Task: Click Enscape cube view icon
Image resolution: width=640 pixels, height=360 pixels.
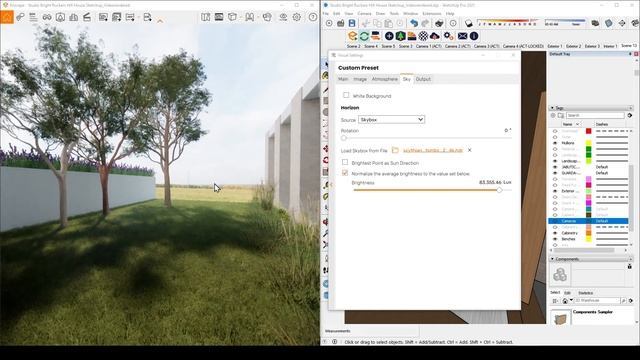Action: click(232, 17)
